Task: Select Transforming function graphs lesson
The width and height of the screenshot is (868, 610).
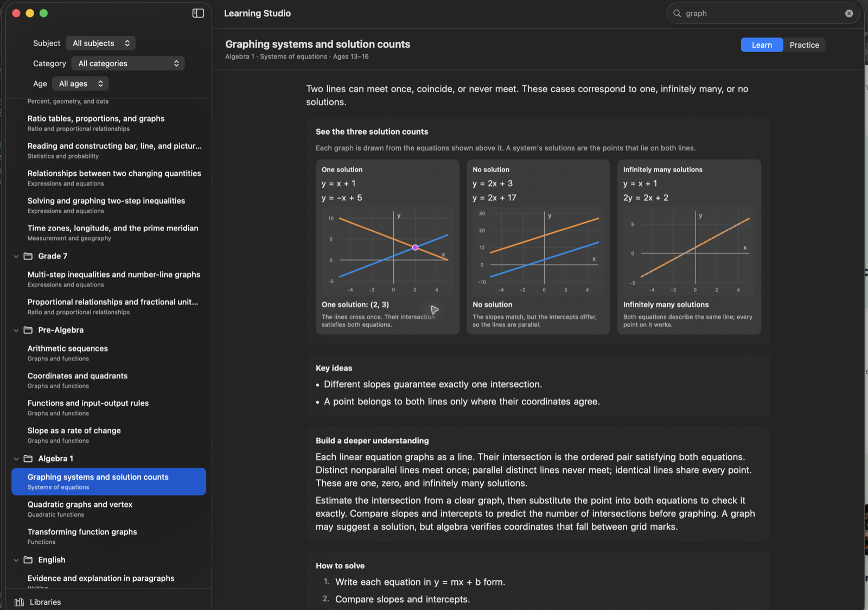Action: (108, 536)
